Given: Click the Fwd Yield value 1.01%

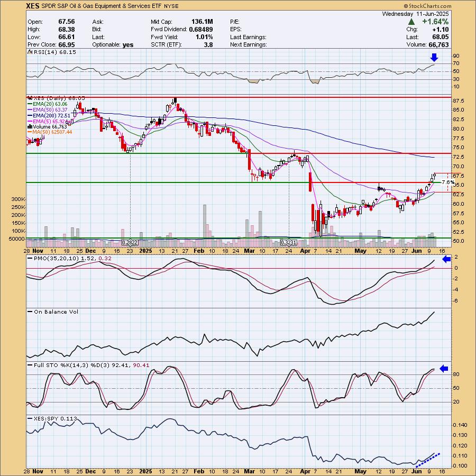Looking at the screenshot, I should (x=204, y=37).
